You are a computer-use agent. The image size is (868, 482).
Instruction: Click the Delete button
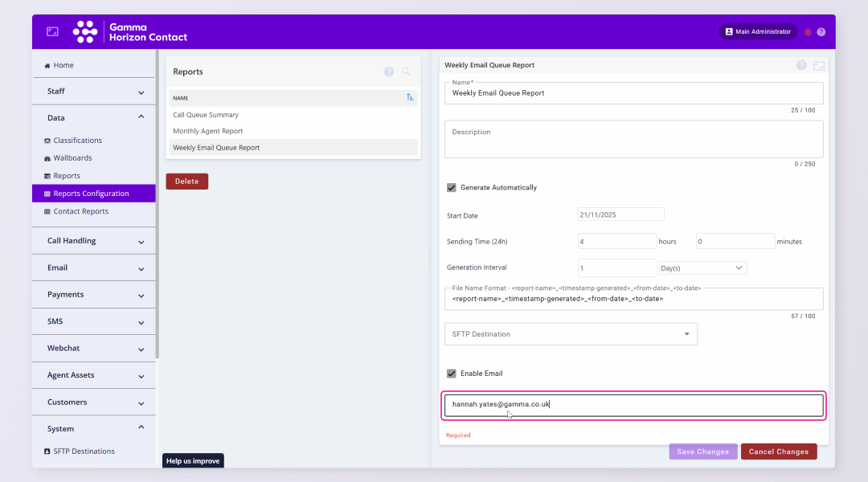[x=186, y=181]
